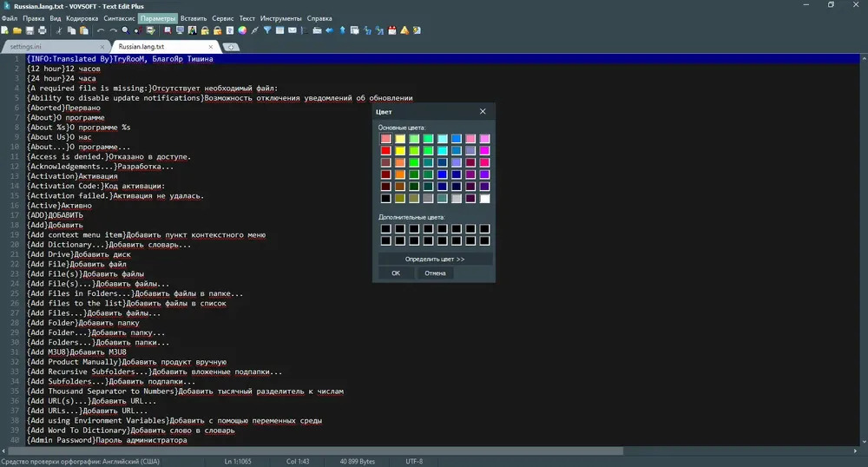868x467 pixels.
Task: Click the calendar toolbar icon
Action: [x=392, y=30]
